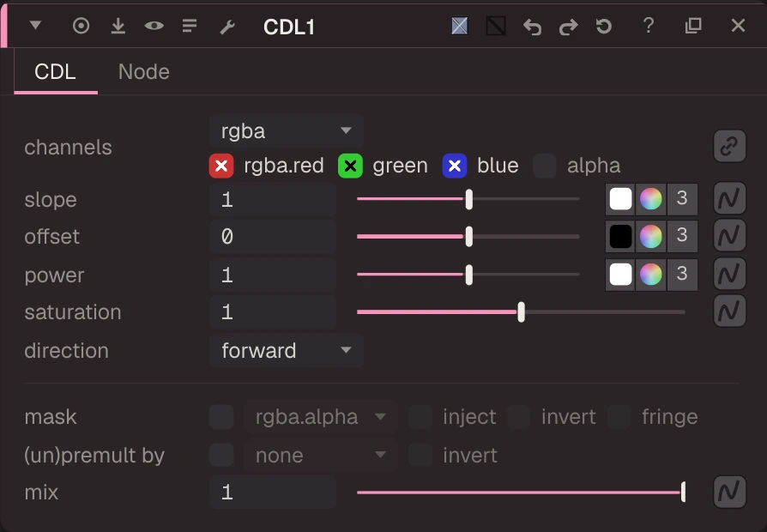Toggle the eye icon in the CDL1 header

point(154,26)
